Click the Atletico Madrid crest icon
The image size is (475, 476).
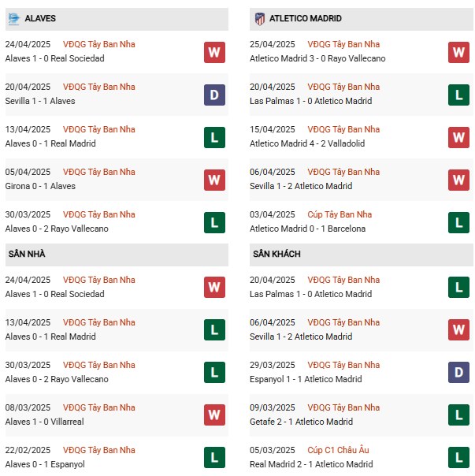tap(259, 18)
